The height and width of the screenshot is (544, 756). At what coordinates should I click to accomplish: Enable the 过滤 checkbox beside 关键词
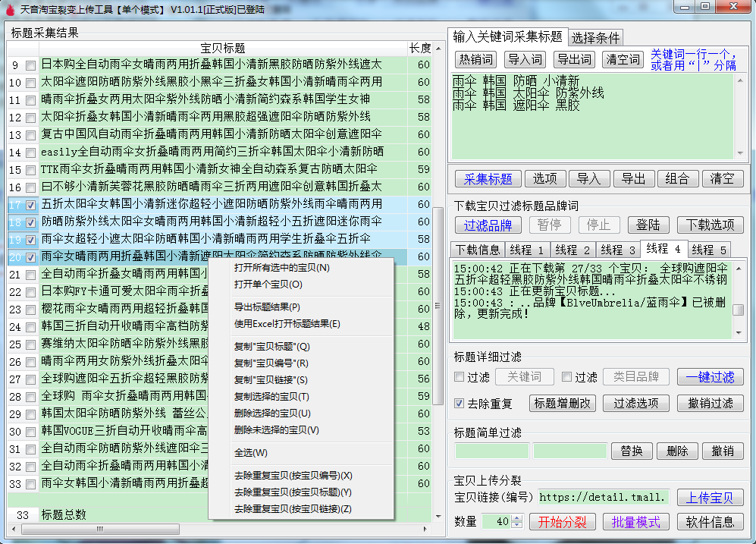[x=459, y=377]
